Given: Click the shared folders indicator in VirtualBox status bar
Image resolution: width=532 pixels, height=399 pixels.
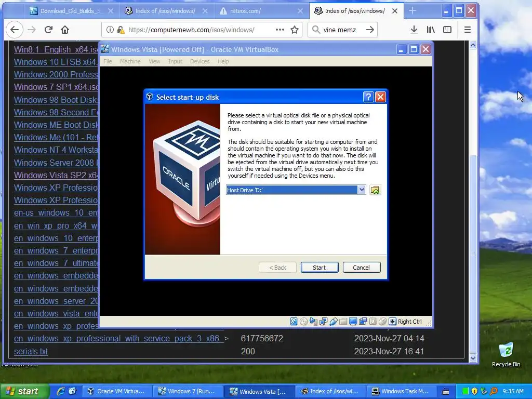Looking at the screenshot, I should 343,321.
